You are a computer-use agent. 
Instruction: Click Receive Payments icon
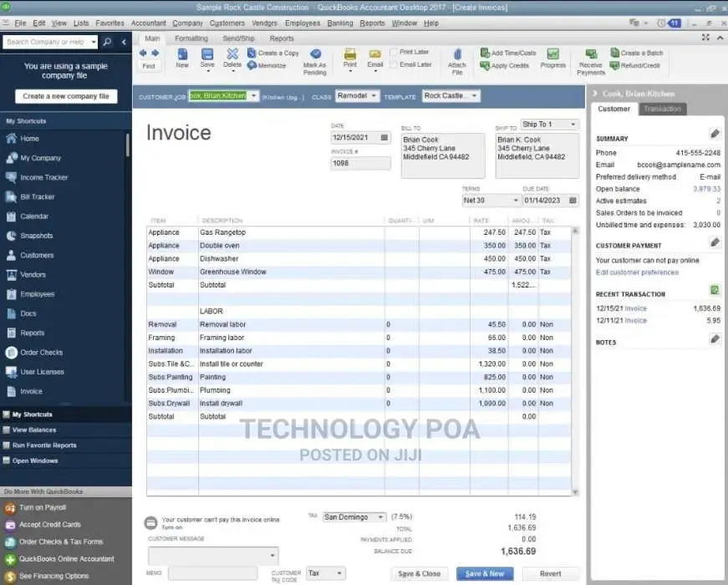[x=591, y=53]
